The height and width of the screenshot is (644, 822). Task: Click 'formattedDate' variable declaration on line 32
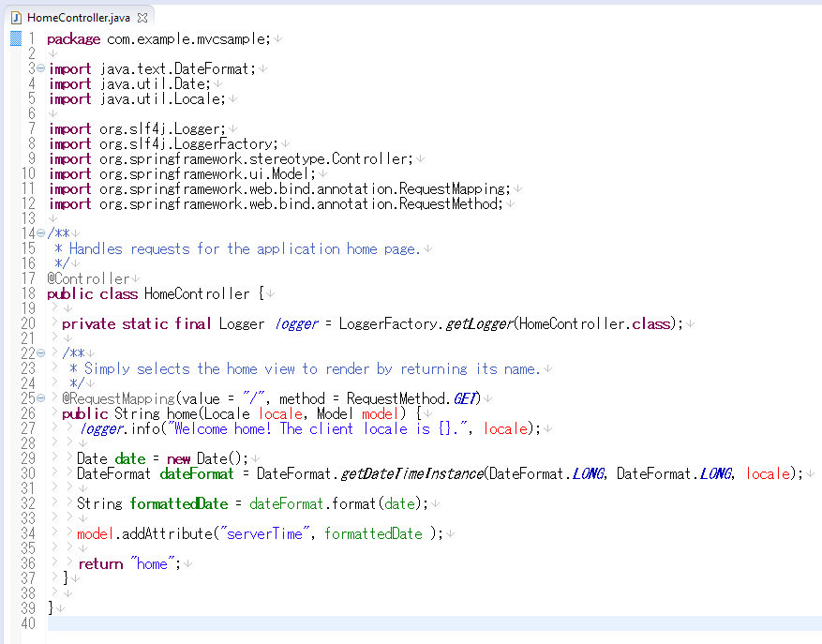(179, 504)
